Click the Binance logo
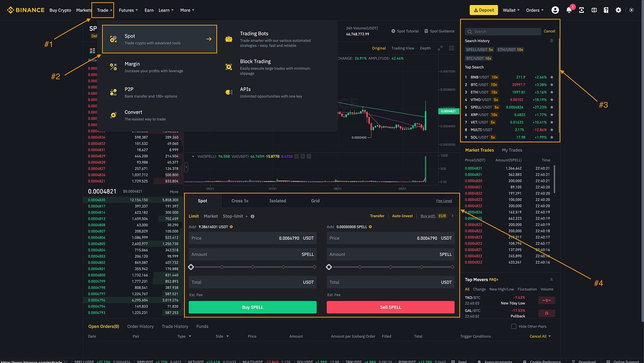Viewport: 644px width, 363px height. pyautogui.click(x=25, y=10)
